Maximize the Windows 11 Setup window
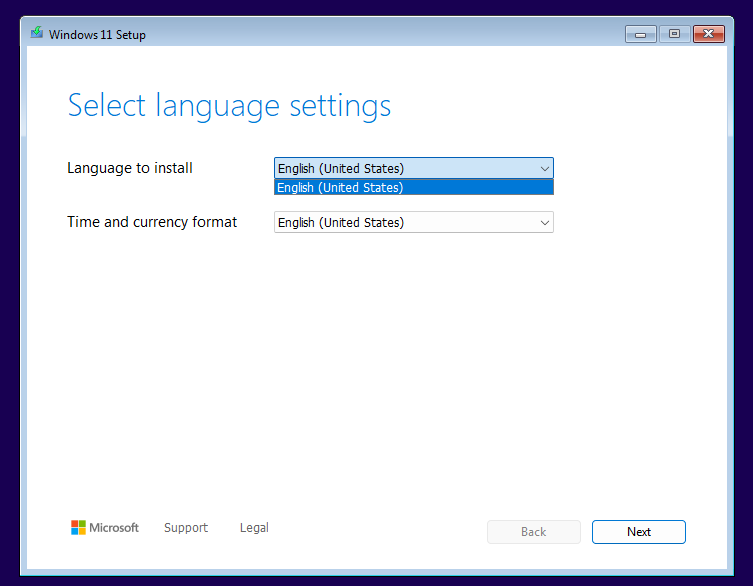The height and width of the screenshot is (586, 753). tap(674, 34)
